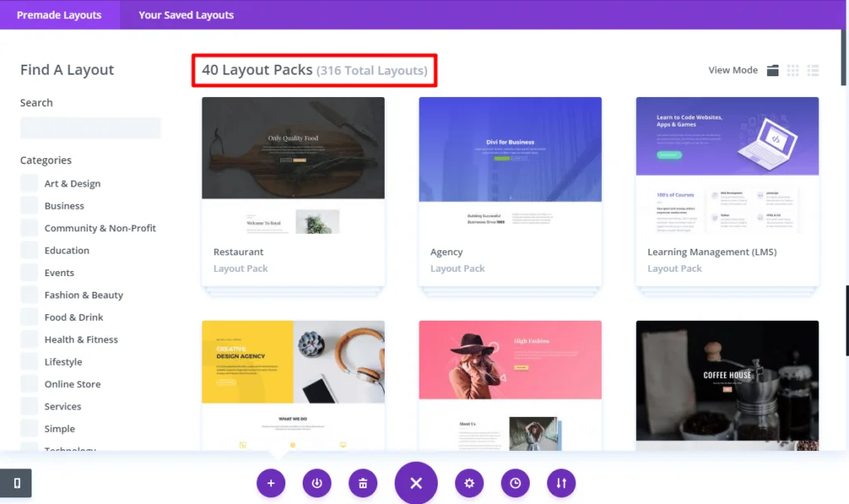Click the power save-to-library button

(317, 483)
